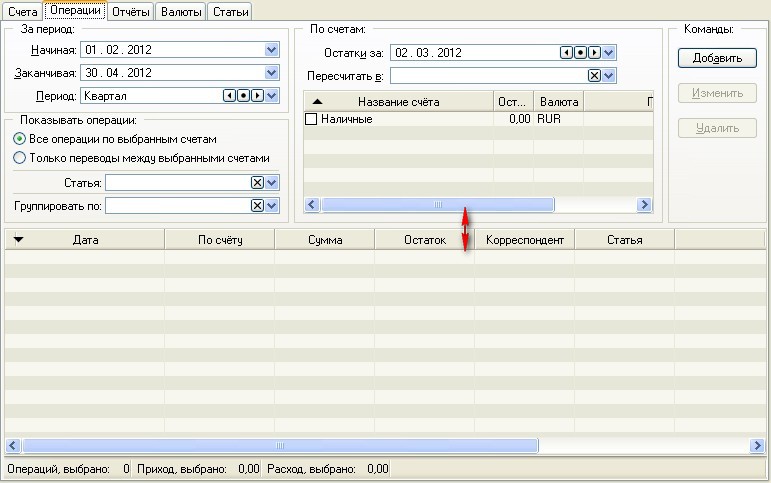Click next period arrow in Период field

256,96
